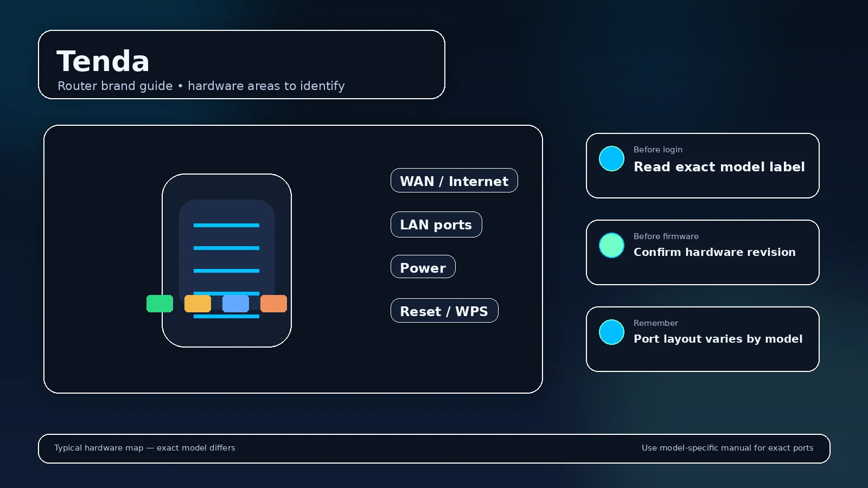
Task: Select the Port layout varies by model text
Action: 718,339
